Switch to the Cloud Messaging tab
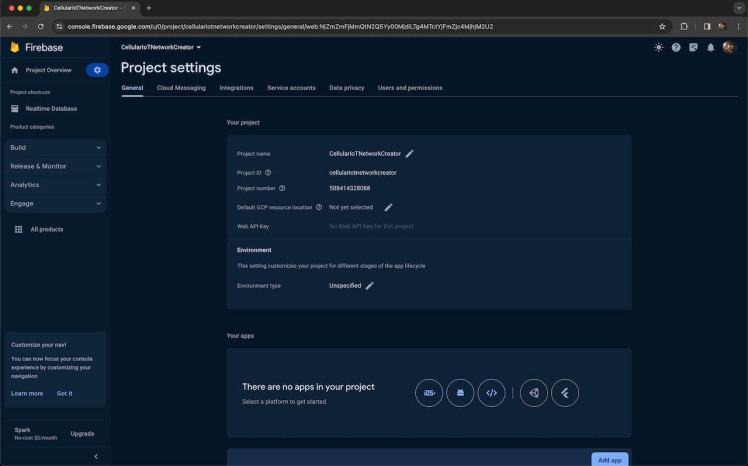This screenshot has height=466, width=748. (x=181, y=88)
